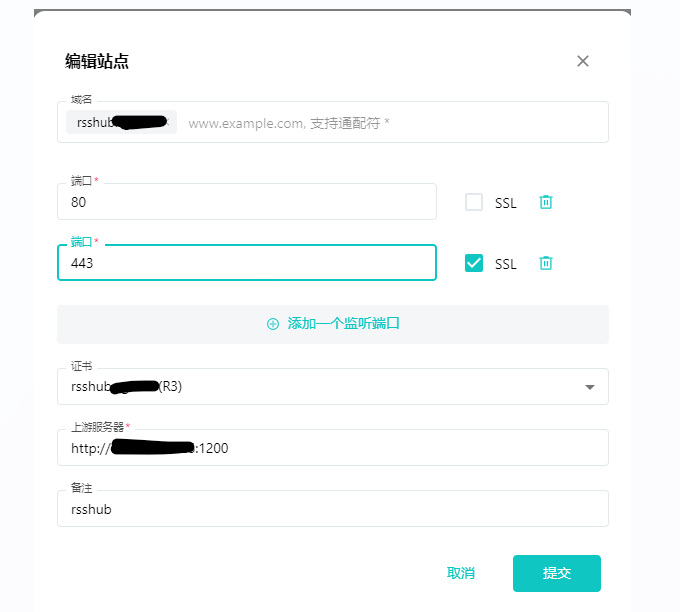The image size is (680, 612).
Task: Delete the port 443 listener row
Action: pos(546,263)
